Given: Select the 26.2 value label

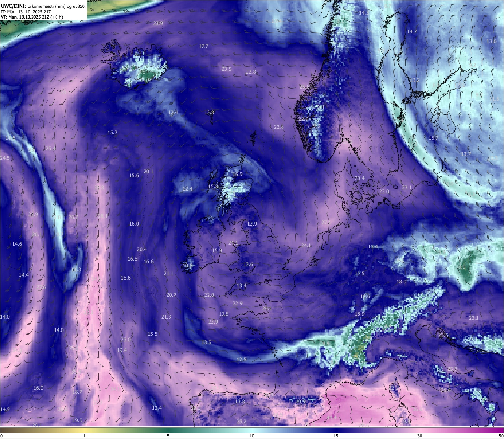Looking at the screenshot, I should [x=73, y=217].
